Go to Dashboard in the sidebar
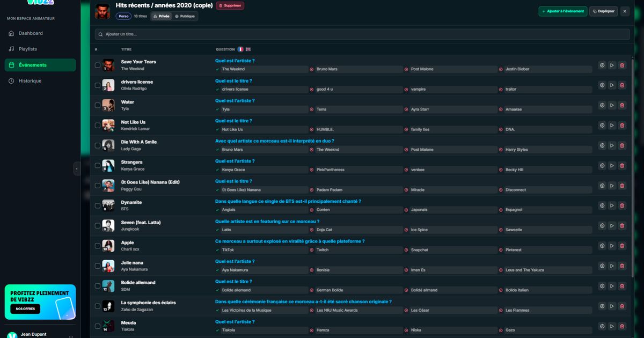This screenshot has height=338, width=644. coord(40,33)
